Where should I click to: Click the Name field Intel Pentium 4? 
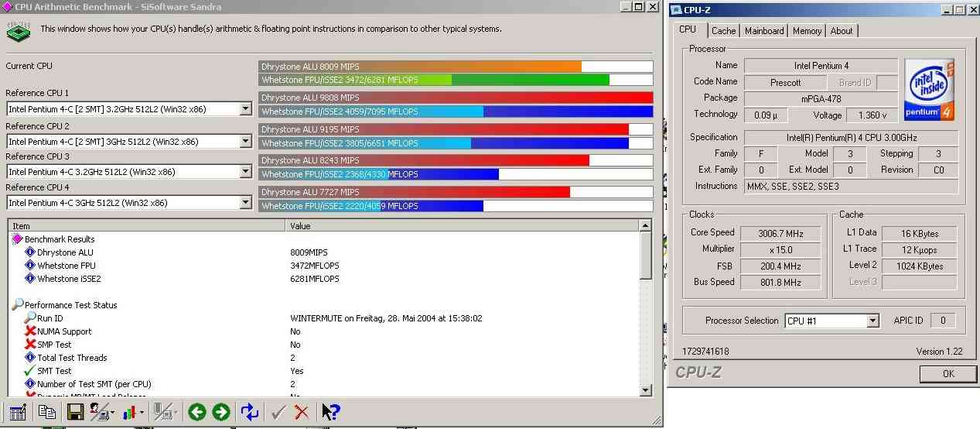point(821,66)
